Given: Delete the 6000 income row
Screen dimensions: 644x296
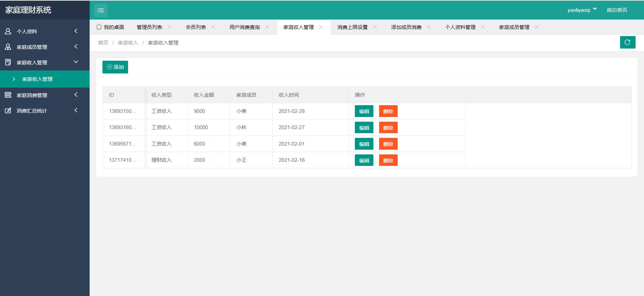Looking at the screenshot, I should (x=388, y=144).
